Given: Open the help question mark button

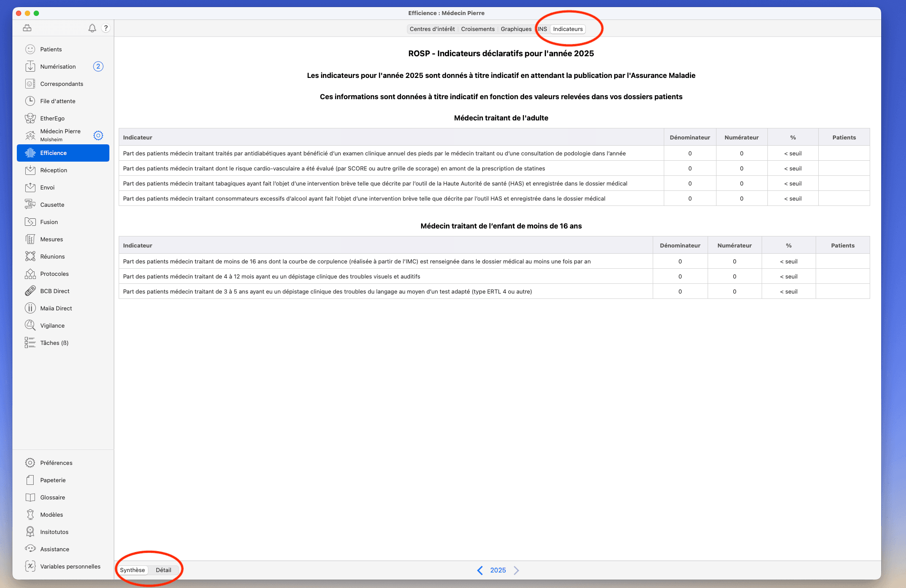Looking at the screenshot, I should [105, 28].
